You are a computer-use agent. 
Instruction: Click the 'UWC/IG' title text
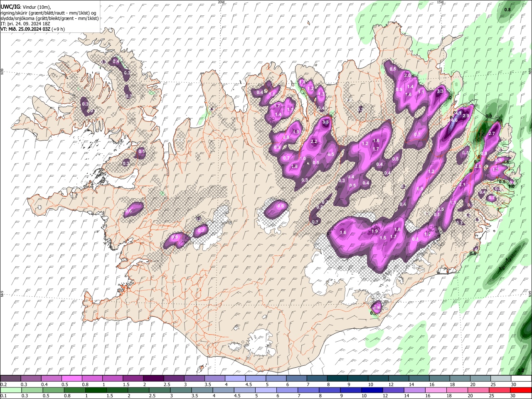(x=10, y=7)
